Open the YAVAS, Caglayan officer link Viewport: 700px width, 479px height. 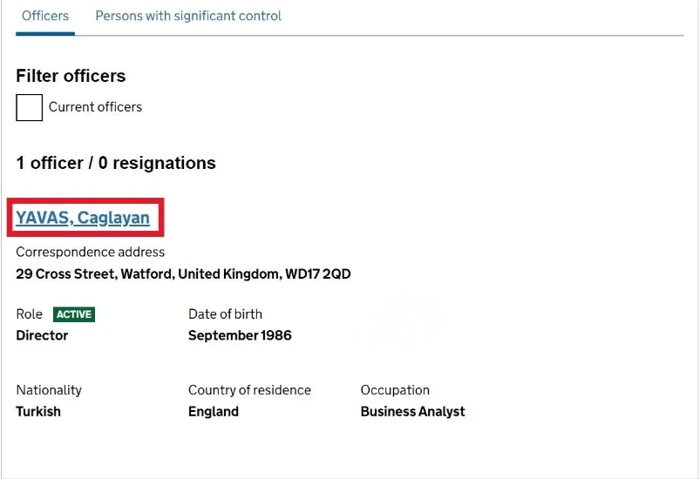tap(83, 218)
